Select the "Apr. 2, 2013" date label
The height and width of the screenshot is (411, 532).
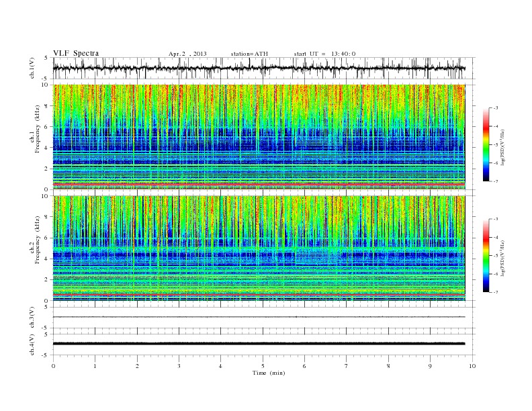tap(187, 54)
